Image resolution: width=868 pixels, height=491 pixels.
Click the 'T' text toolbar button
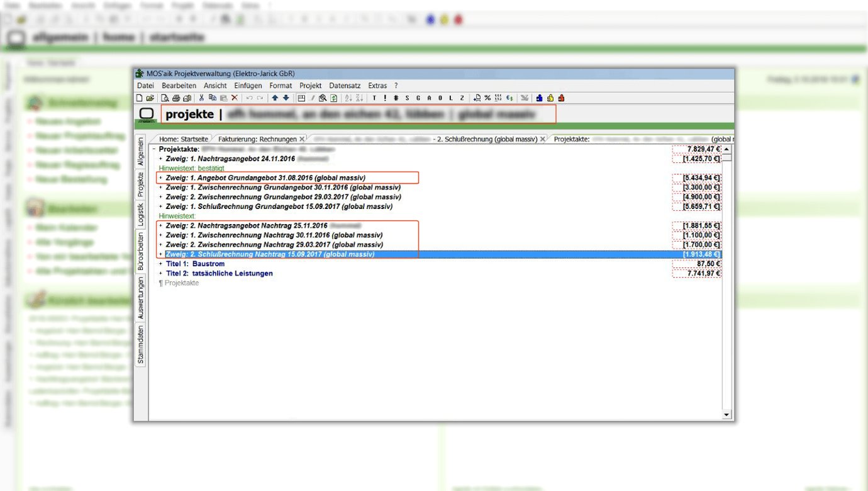pos(374,98)
